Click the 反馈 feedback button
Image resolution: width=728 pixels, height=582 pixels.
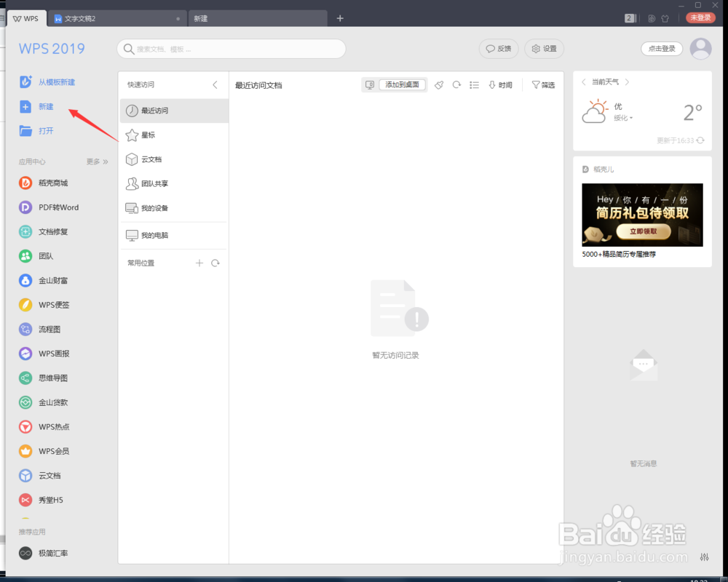499,49
